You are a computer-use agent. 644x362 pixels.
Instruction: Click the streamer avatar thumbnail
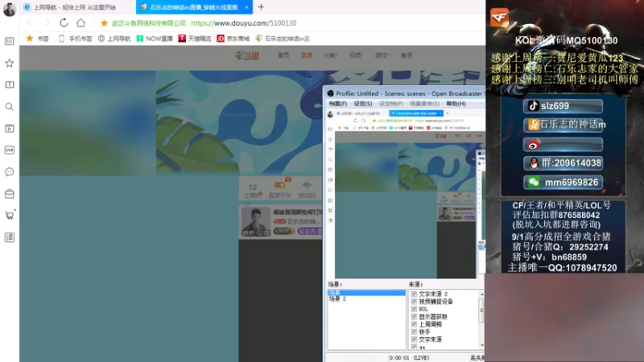[256, 222]
